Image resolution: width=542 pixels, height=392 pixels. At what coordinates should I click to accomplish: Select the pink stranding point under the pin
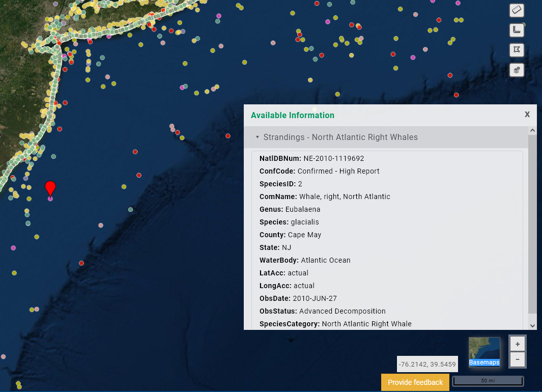point(50,199)
